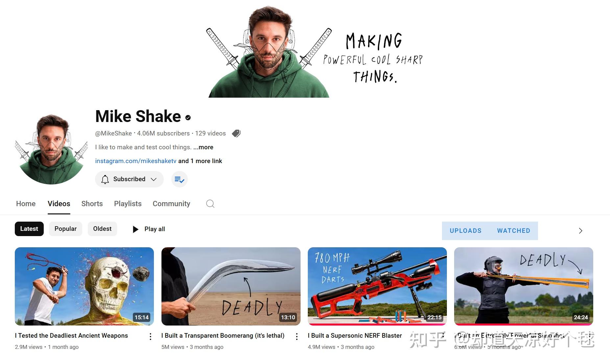The height and width of the screenshot is (364, 610).
Task: Click the UPLOADS filter button
Action: [x=466, y=231]
